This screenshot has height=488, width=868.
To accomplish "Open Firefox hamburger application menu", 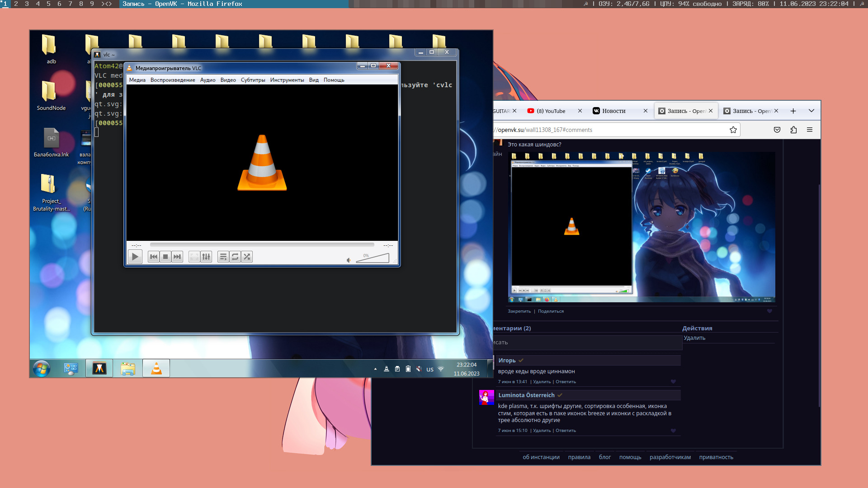I will click(810, 130).
